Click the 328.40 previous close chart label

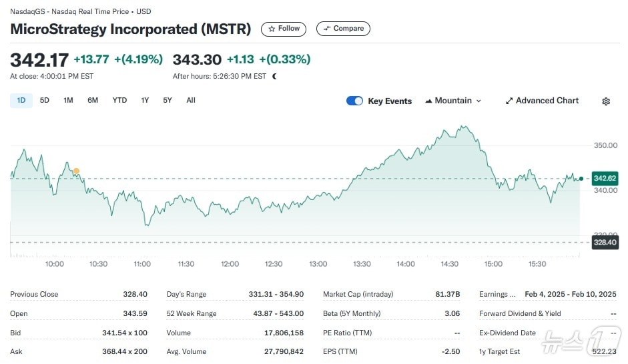coord(604,242)
